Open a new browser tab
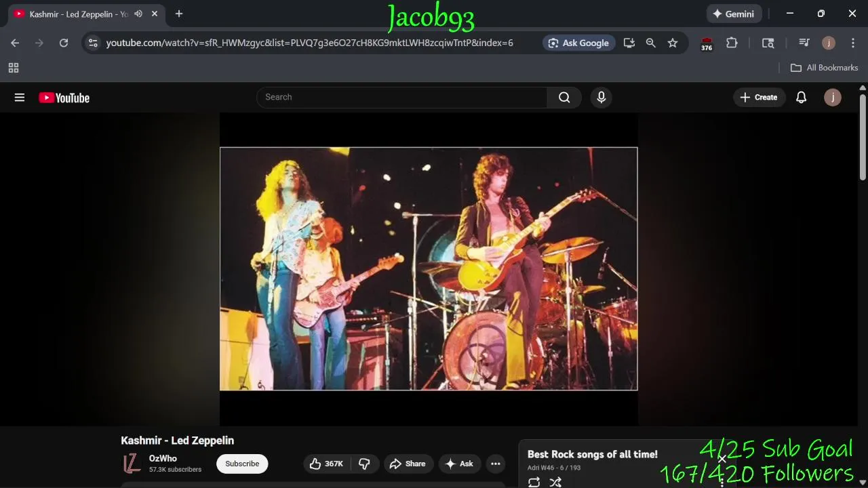The image size is (868, 488). [x=179, y=14]
